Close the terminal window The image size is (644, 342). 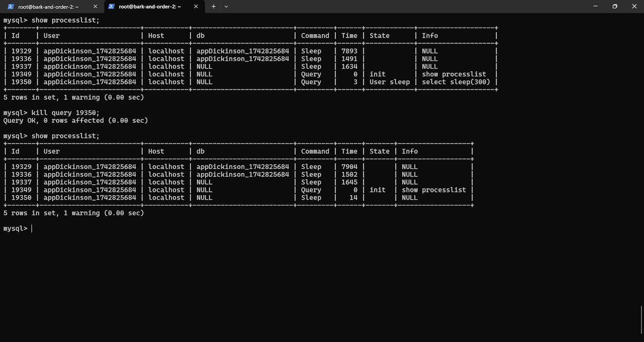(634, 6)
